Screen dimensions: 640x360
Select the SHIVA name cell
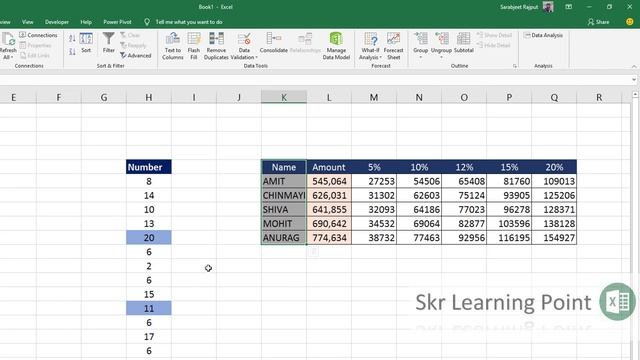[284, 209]
